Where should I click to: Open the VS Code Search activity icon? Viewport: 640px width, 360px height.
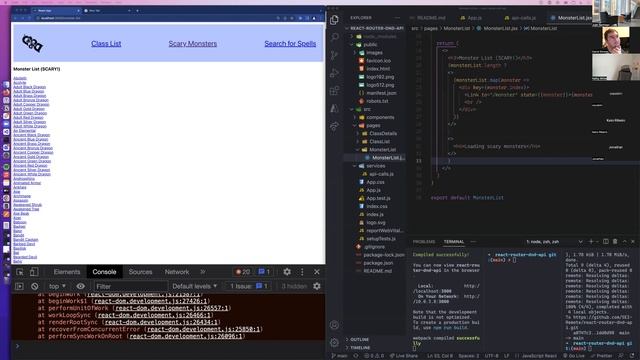pos(334,38)
